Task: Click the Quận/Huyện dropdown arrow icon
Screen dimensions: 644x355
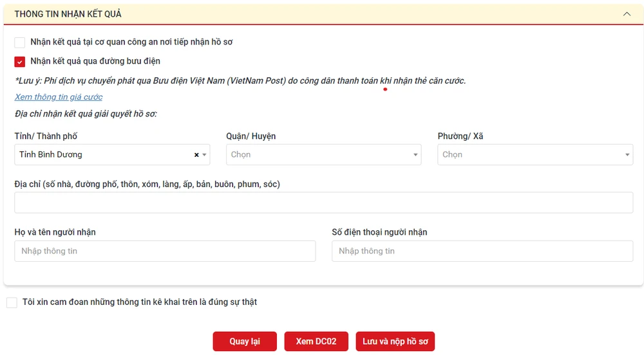Action: 416,155
